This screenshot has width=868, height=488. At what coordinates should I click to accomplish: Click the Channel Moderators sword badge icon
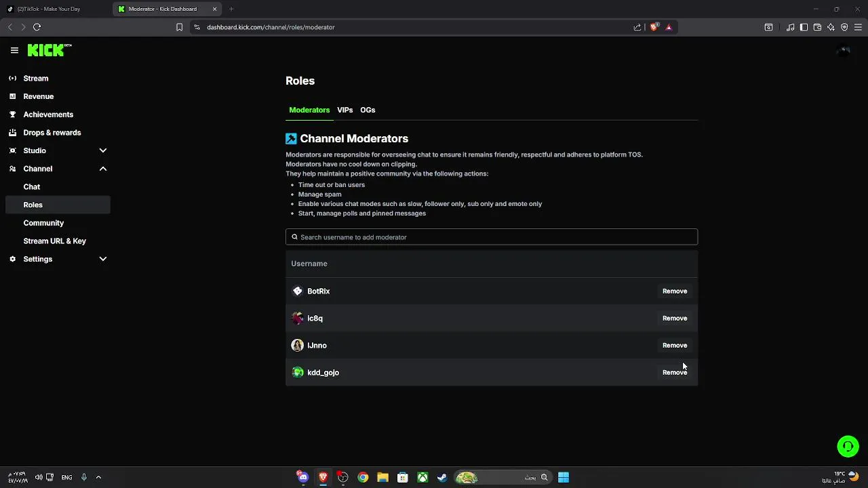pos(291,138)
